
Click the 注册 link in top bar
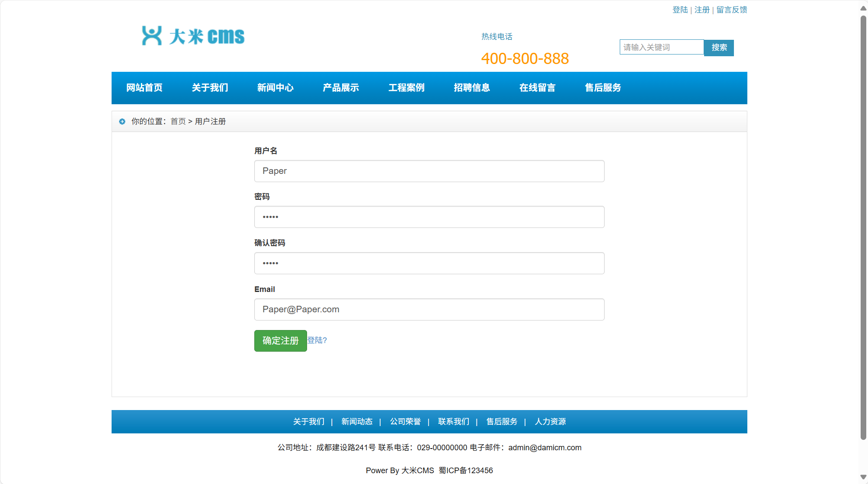tap(702, 10)
